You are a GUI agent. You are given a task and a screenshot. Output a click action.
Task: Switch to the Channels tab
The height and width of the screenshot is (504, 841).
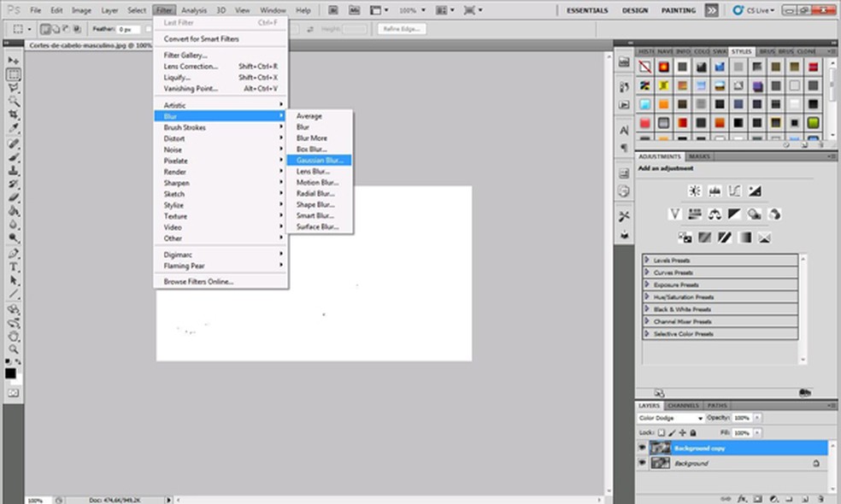683,406
